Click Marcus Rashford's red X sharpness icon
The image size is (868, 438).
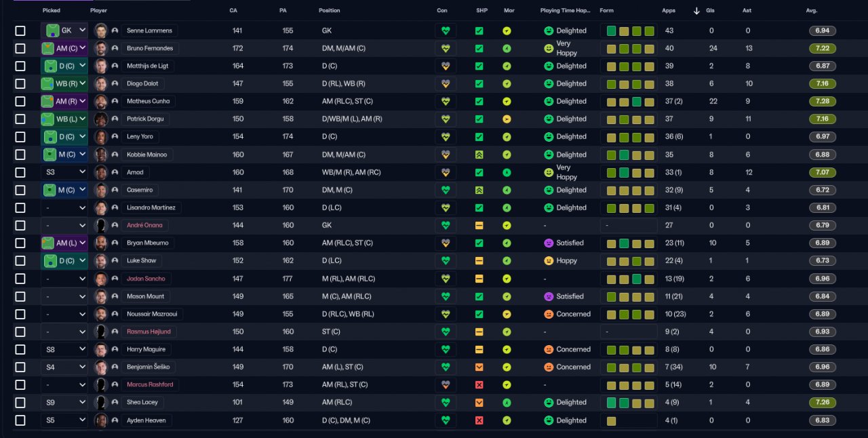[479, 384]
